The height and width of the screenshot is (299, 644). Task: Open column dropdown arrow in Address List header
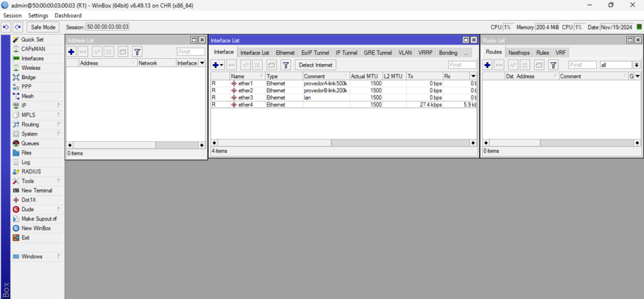tap(202, 63)
